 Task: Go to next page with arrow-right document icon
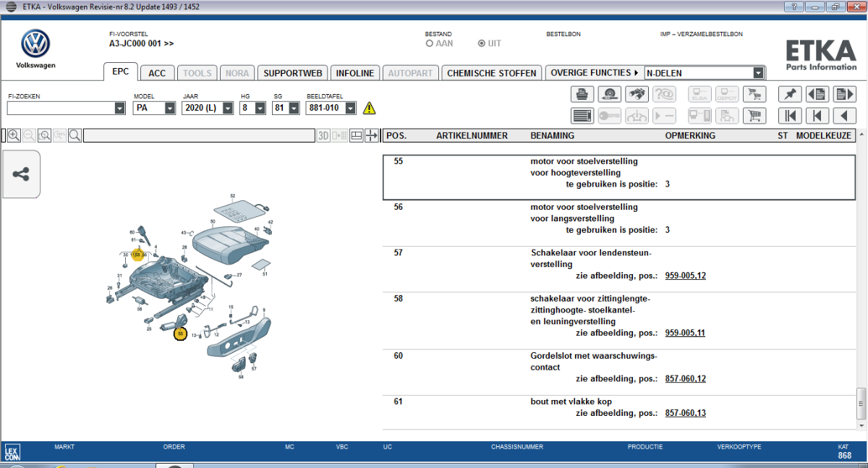[844, 94]
